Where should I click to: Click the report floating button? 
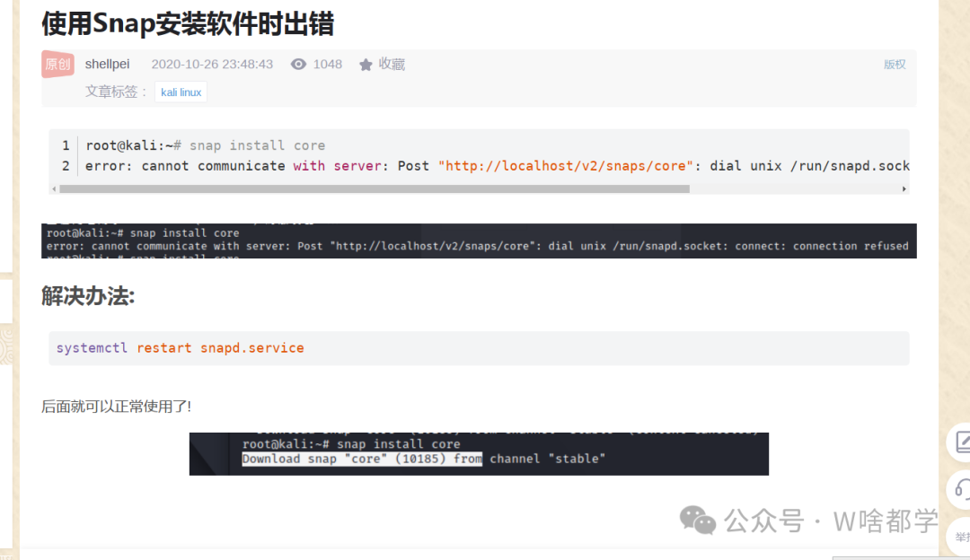pyautogui.click(x=961, y=538)
